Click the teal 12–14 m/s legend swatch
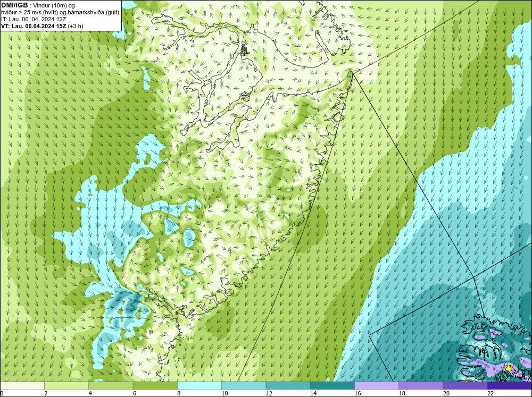 pos(288,386)
